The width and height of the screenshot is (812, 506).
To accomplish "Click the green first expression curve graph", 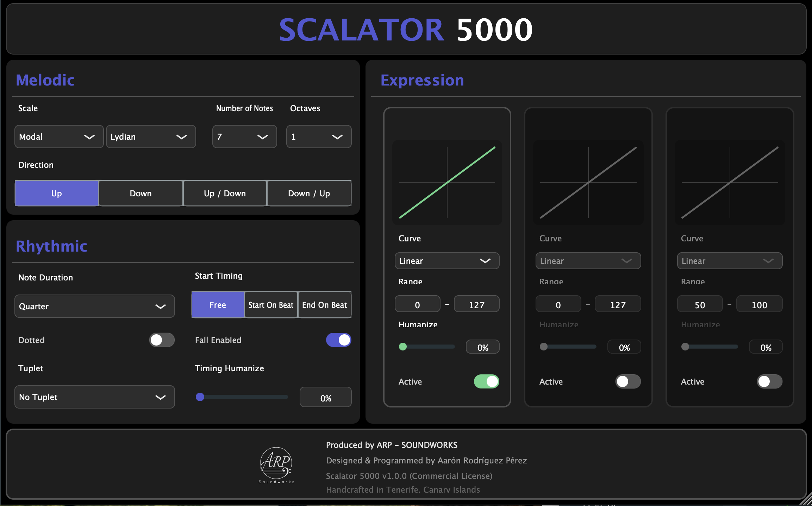I will click(447, 182).
